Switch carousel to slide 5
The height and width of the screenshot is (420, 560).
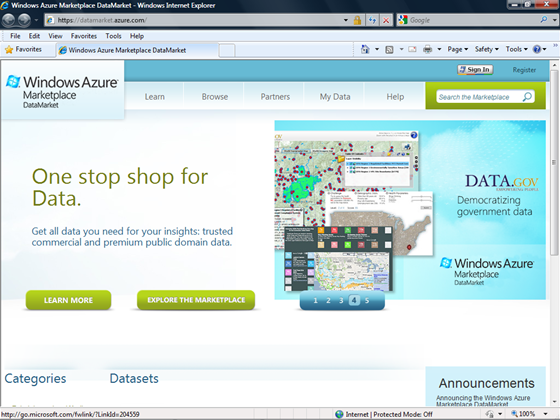pyautogui.click(x=367, y=300)
